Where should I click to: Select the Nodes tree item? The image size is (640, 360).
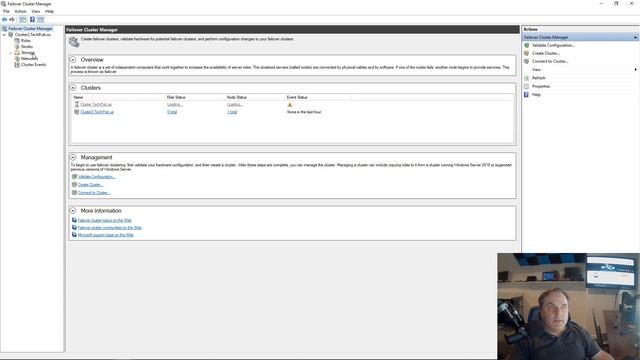point(27,47)
